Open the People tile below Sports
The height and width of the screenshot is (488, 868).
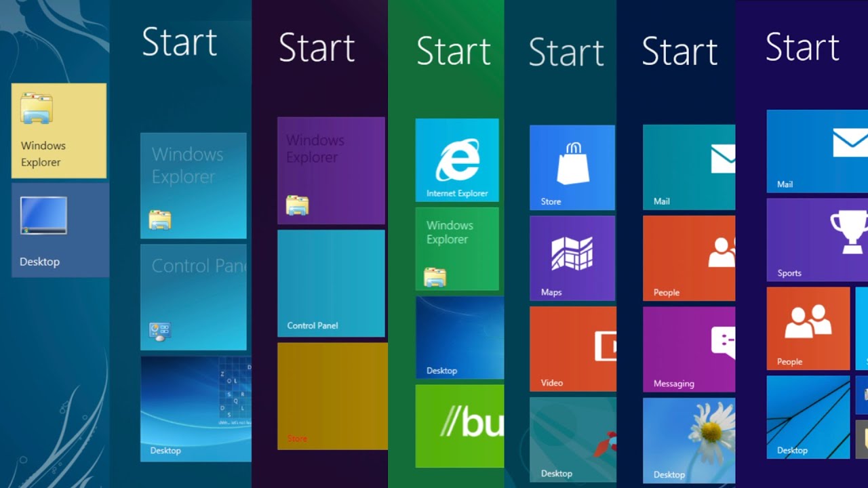coord(808,329)
